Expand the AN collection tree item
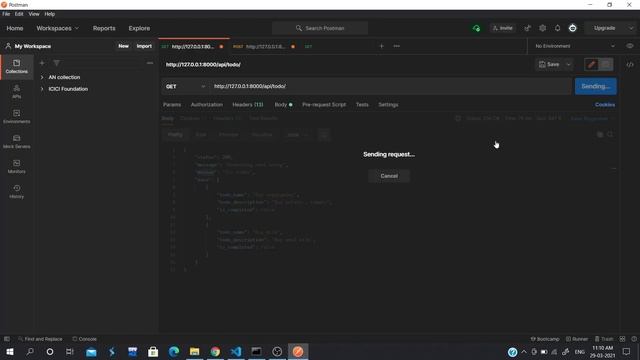Screen dimensions: 640x360 click(x=42, y=77)
